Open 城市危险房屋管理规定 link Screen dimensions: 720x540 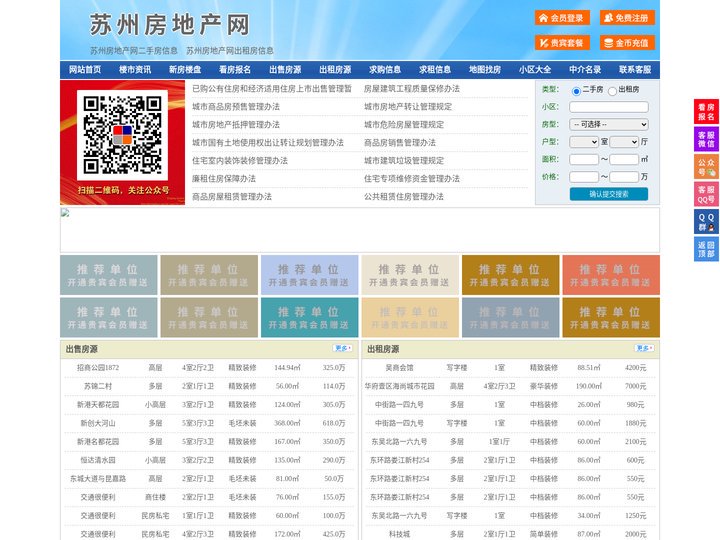tap(404, 124)
